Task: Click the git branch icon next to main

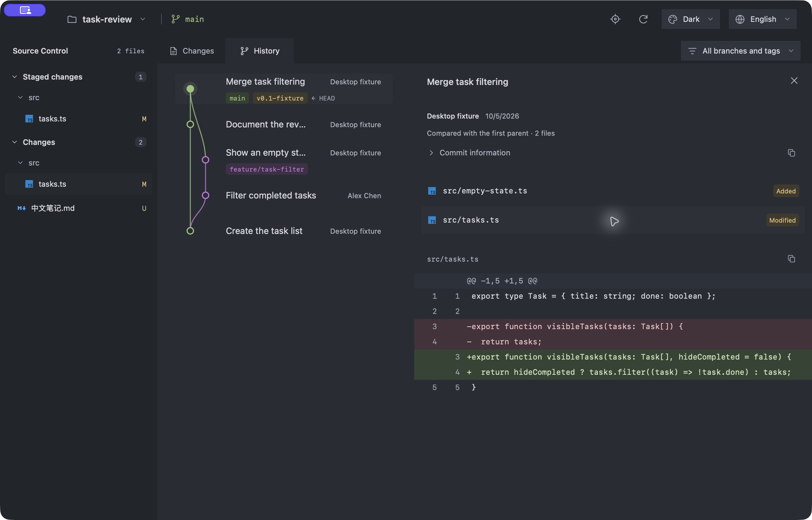Action: tap(175, 19)
